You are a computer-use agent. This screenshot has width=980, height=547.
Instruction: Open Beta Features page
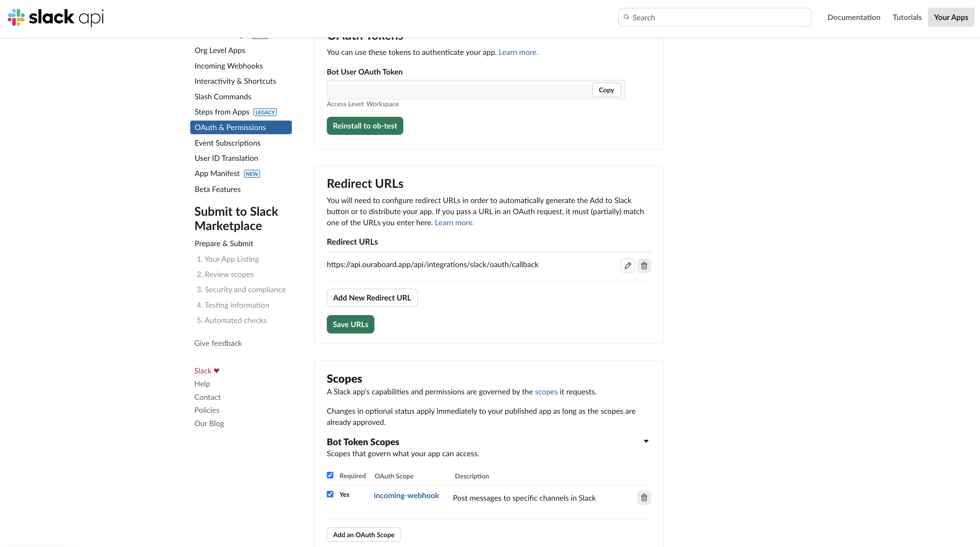218,189
